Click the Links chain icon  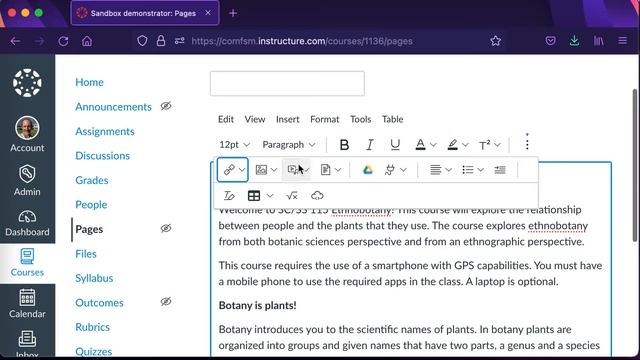229,169
